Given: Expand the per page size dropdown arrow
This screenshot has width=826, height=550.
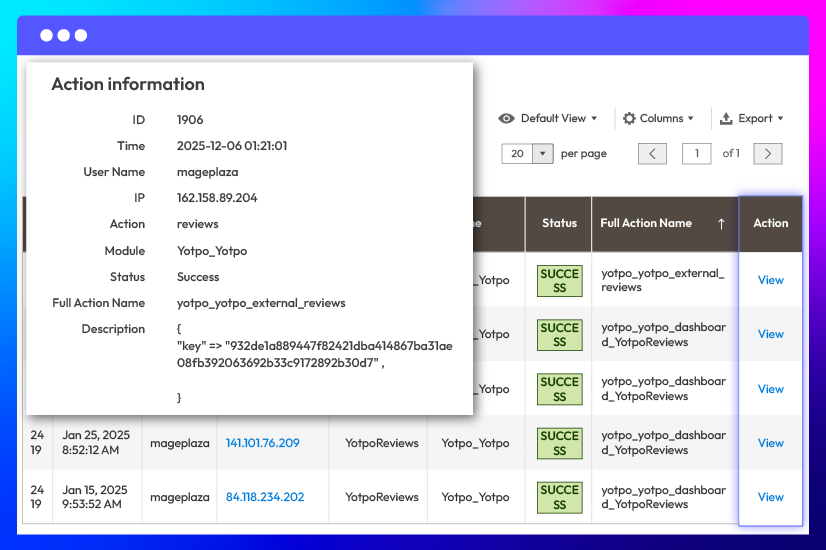Looking at the screenshot, I should click(x=543, y=154).
